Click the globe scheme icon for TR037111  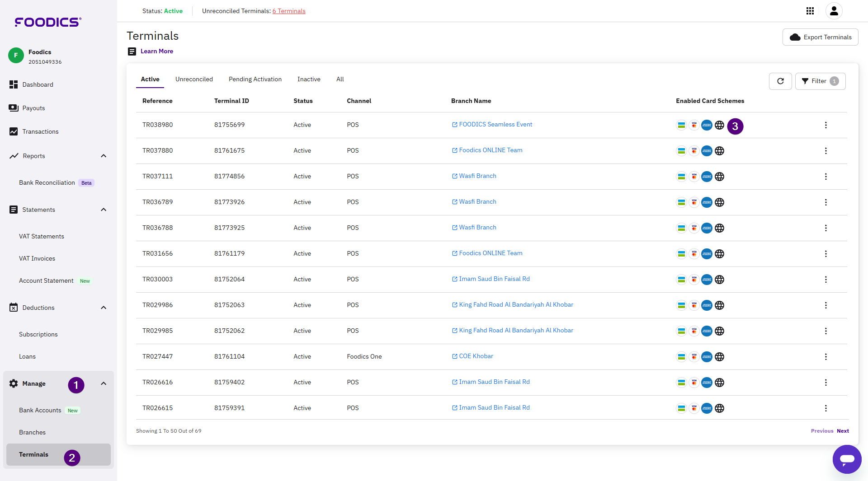coord(720,177)
